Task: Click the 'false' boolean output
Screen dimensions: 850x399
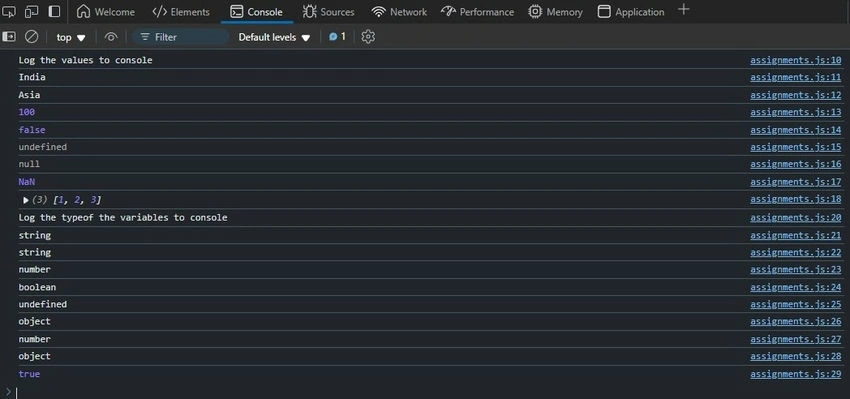Action: [x=32, y=130]
